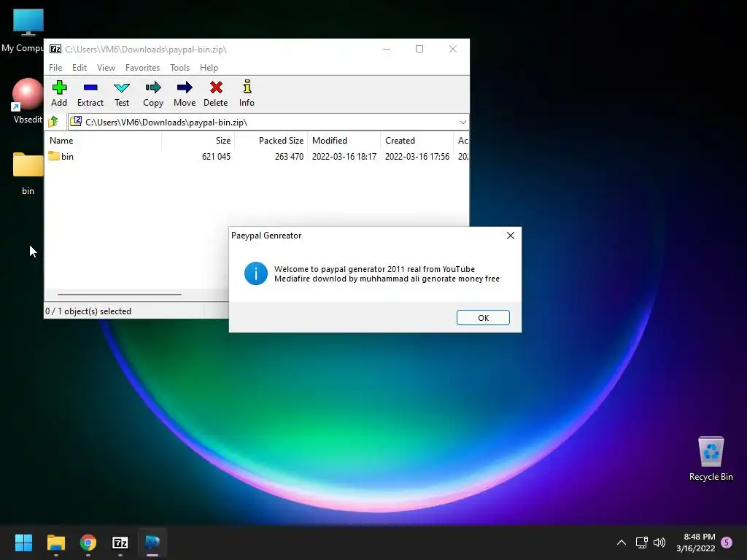Select the Recycle Bin desktop icon
This screenshot has height=560, width=747.
tap(711, 459)
